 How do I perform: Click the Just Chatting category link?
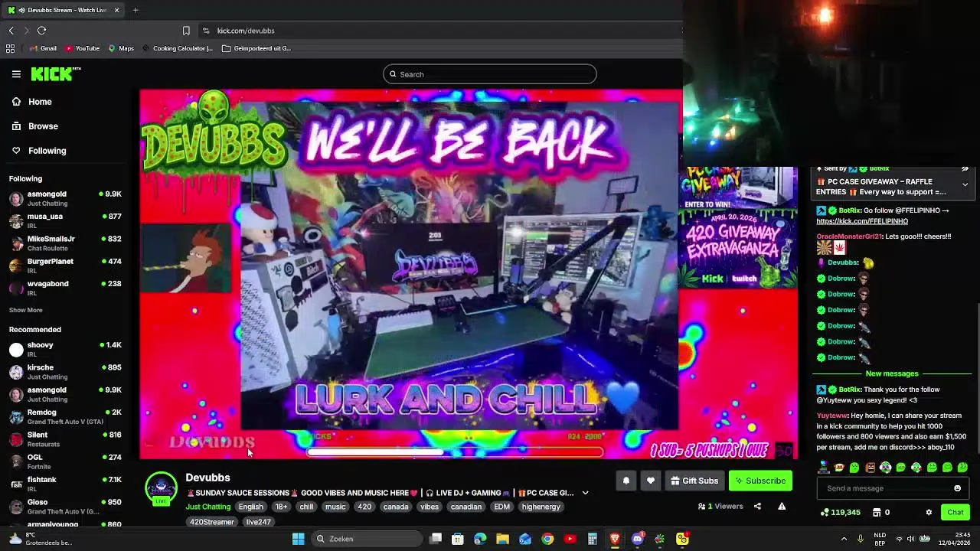207,507
